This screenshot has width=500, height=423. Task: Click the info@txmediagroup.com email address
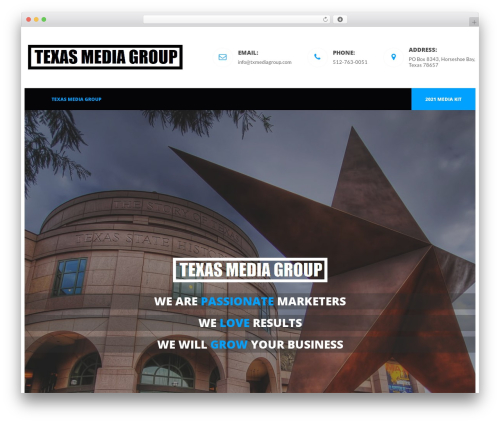265,62
